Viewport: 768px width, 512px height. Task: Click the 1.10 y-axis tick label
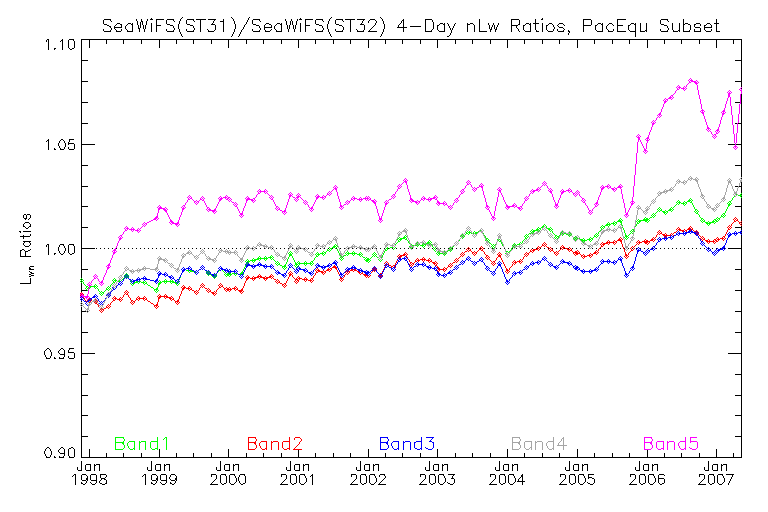point(59,45)
